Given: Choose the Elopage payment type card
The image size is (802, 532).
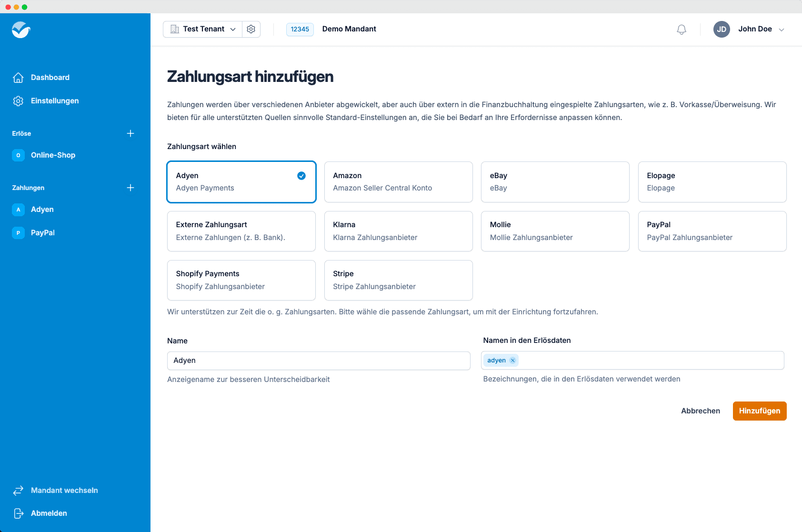Looking at the screenshot, I should click(x=712, y=182).
